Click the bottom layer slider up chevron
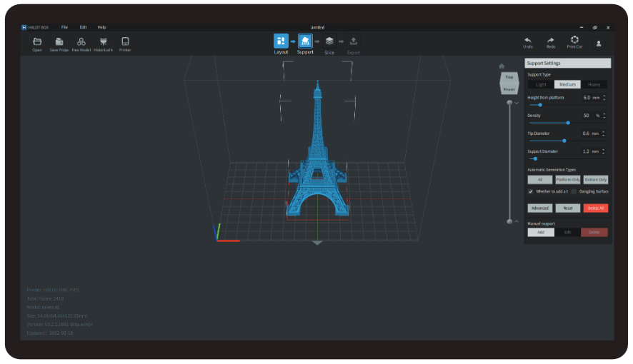 (x=517, y=221)
